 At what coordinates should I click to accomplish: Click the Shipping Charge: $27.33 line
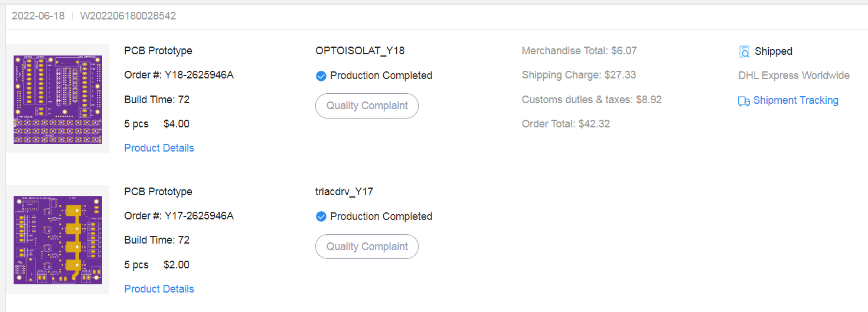click(x=579, y=75)
